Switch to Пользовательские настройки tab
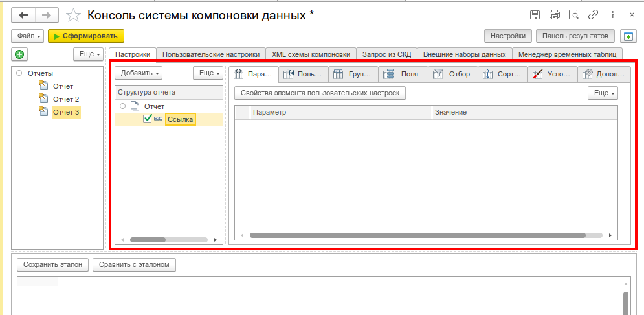Screen dimensions: 644x315 tap(211, 54)
